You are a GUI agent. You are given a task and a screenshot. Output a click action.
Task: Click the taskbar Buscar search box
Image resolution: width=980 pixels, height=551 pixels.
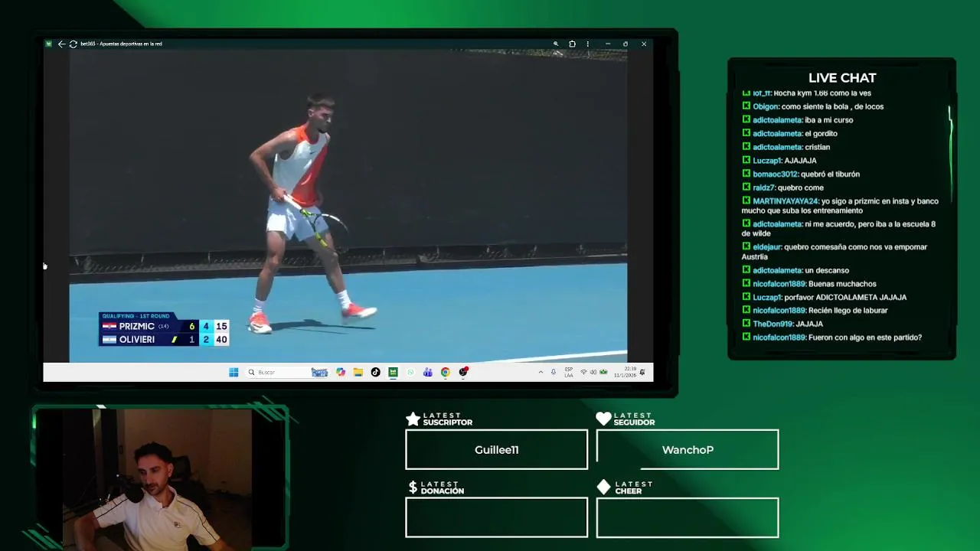pyautogui.click(x=288, y=372)
